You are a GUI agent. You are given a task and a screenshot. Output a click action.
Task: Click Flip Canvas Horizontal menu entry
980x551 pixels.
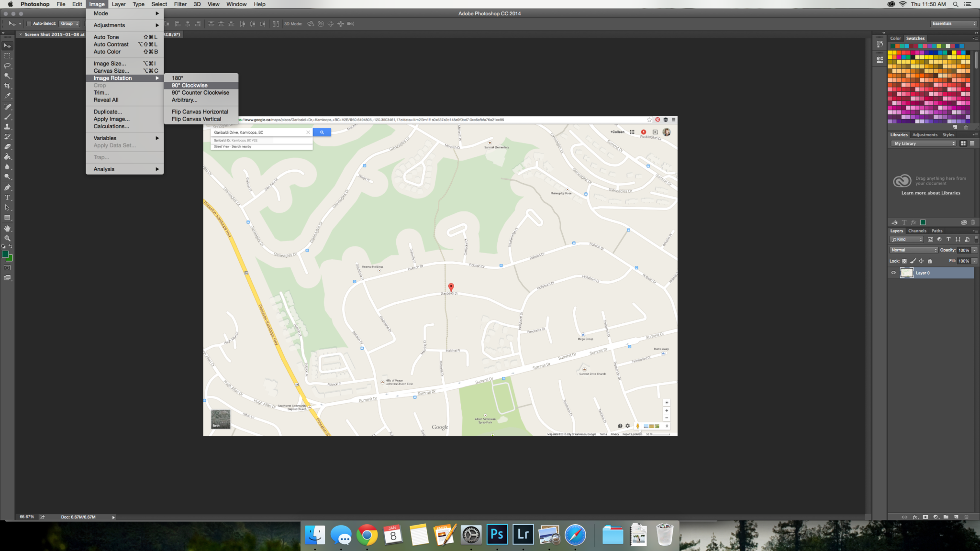click(200, 112)
